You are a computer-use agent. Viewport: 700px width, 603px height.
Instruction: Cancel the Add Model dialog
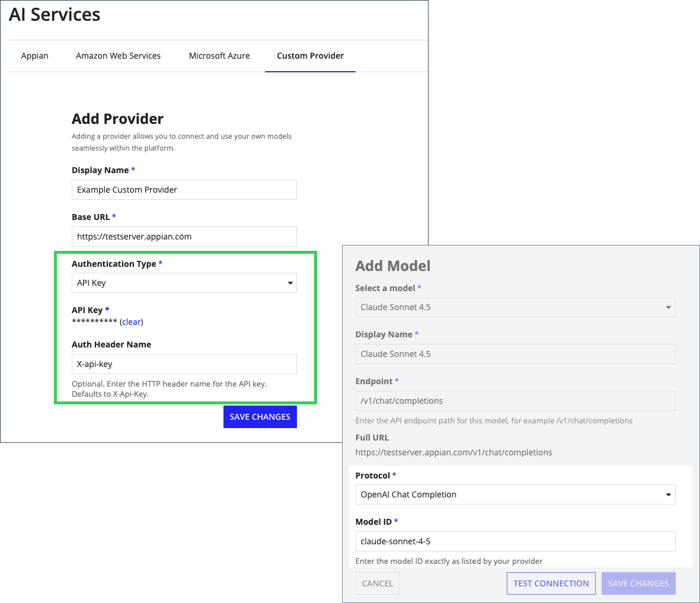pyautogui.click(x=378, y=583)
